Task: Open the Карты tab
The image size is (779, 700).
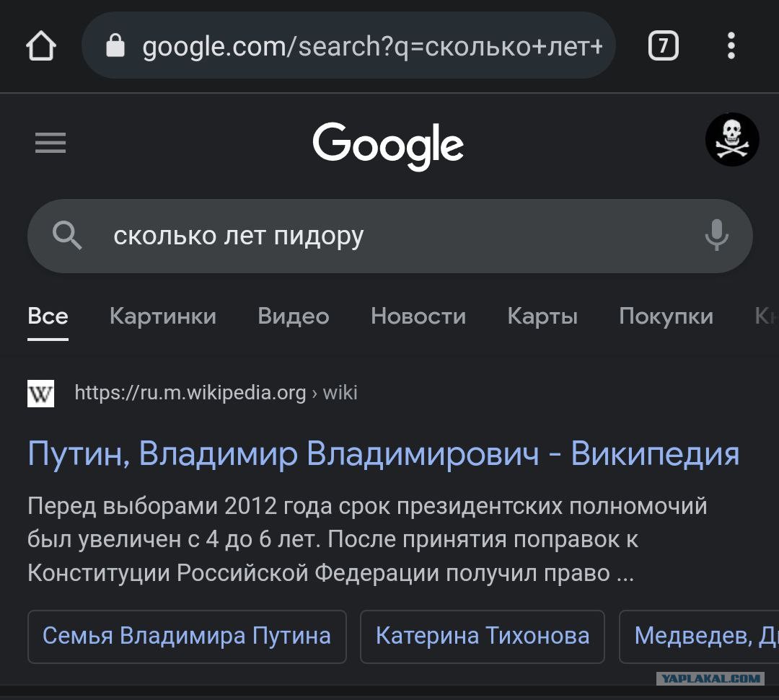Action: [x=542, y=316]
